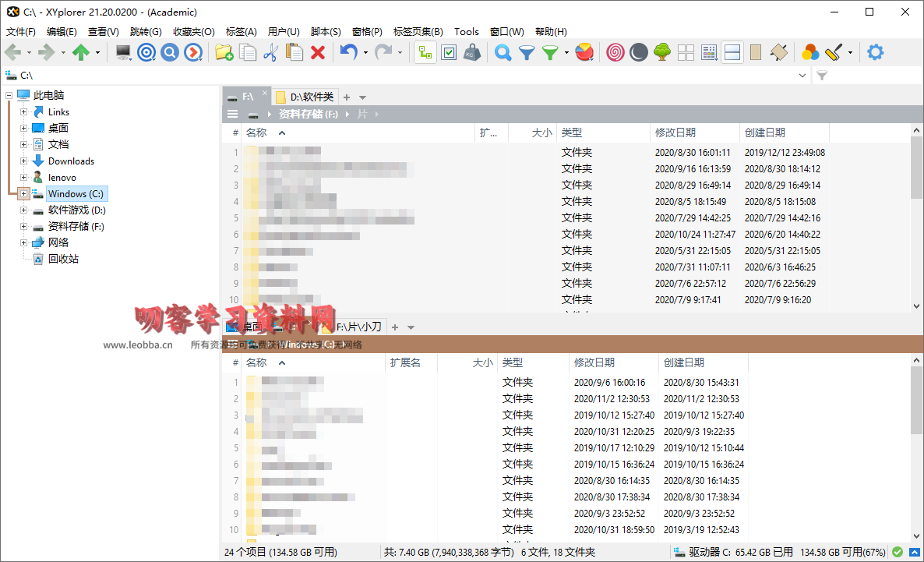The image size is (924, 562).
Task: Click the red X Delete icon
Action: [x=318, y=52]
